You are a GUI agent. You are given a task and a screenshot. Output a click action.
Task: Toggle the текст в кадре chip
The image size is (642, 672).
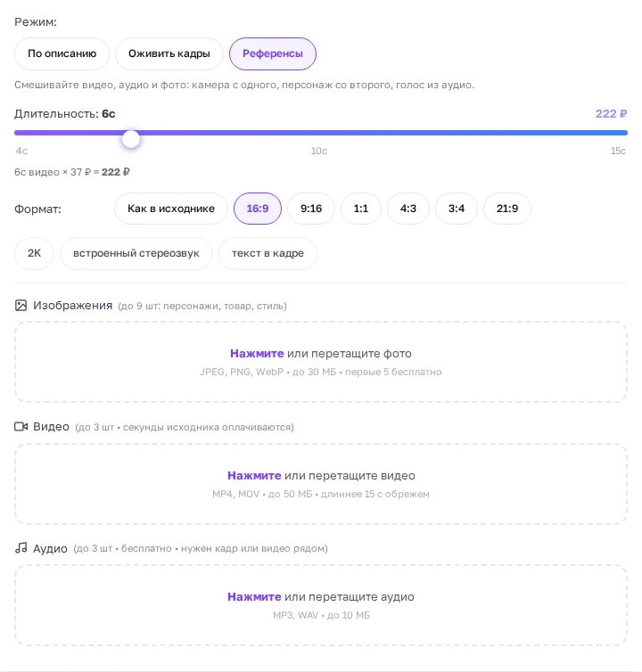(x=267, y=253)
